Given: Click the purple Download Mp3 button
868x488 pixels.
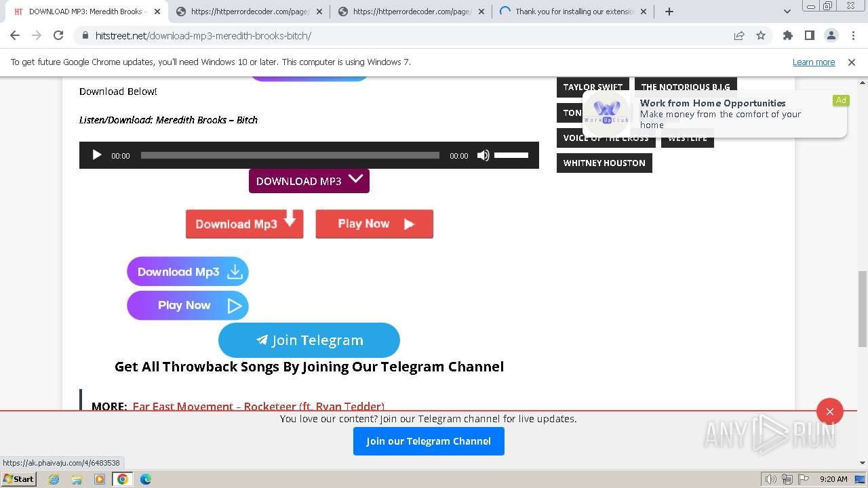Looking at the screenshot, I should coord(188,272).
